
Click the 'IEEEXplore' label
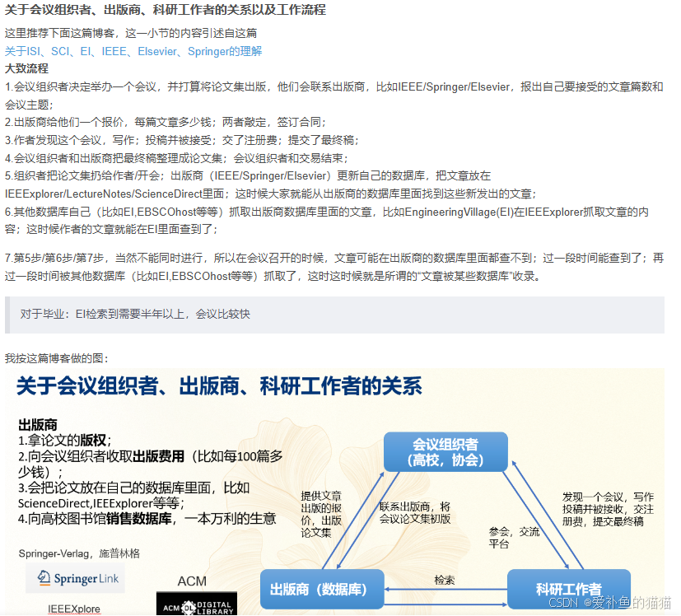74,609
